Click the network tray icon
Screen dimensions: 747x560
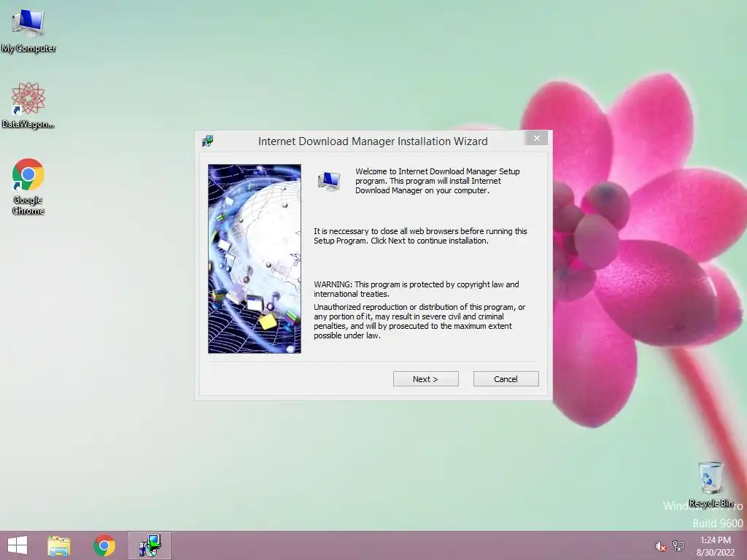coord(678,545)
